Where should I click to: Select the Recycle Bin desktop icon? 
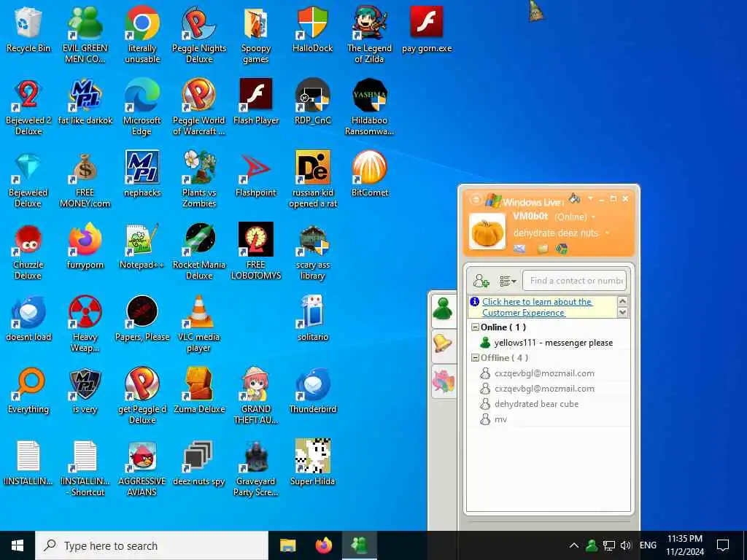(28, 29)
